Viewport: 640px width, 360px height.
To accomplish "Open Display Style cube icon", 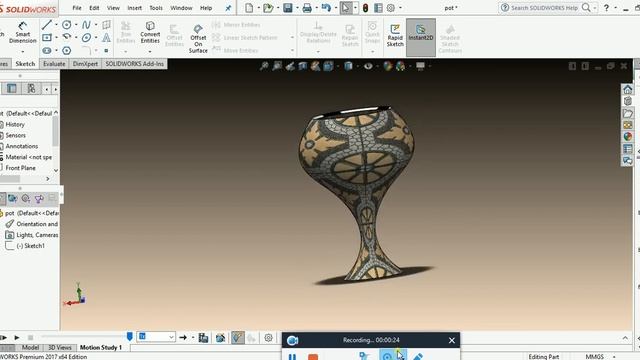I will point(348,66).
